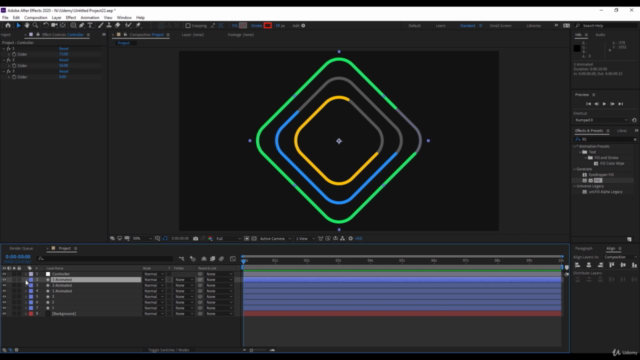This screenshot has width=640, height=360.
Task: Hide the 3 Animated layer eye icon
Action: tap(4, 280)
